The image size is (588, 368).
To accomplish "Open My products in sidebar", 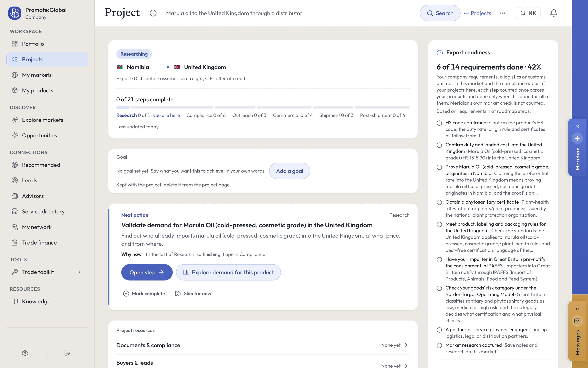I will [47, 91].
